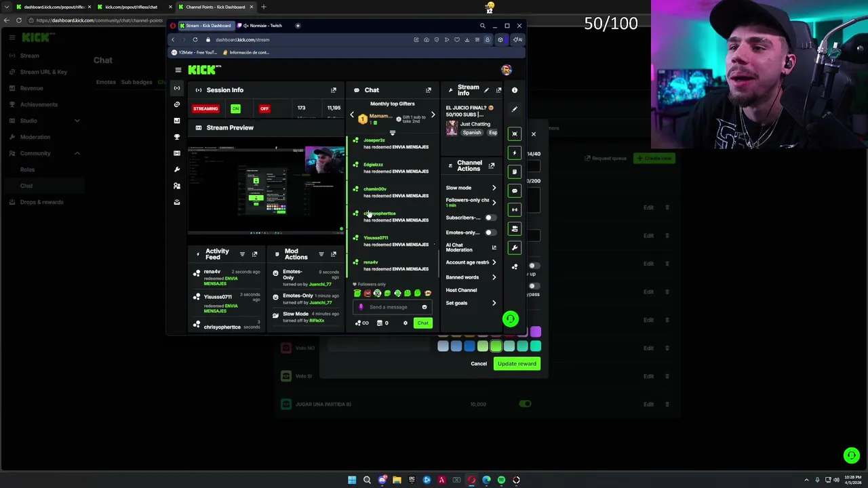
Task: Open AI Chat Moderation external link
Action: pyautogui.click(x=494, y=247)
